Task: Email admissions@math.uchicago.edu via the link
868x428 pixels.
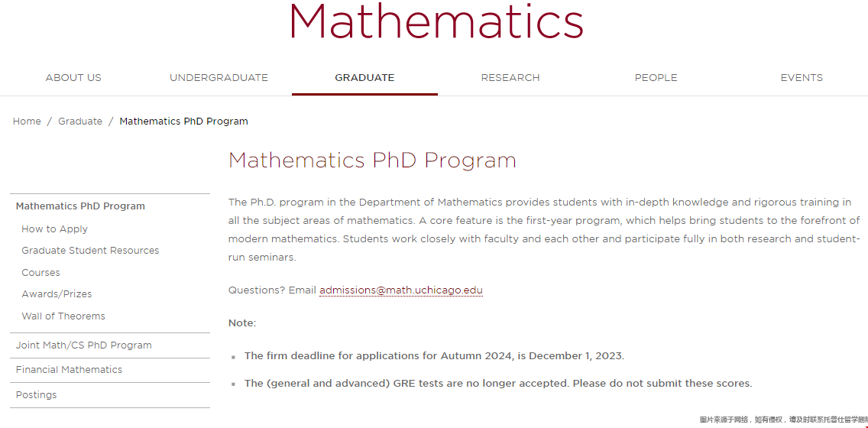Action: point(401,290)
